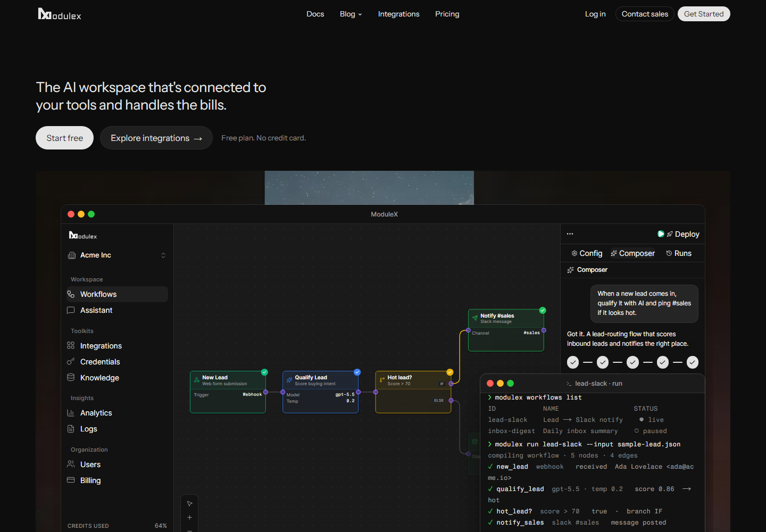
Task: Click the user prompt message bubble in Composer
Action: pos(644,303)
